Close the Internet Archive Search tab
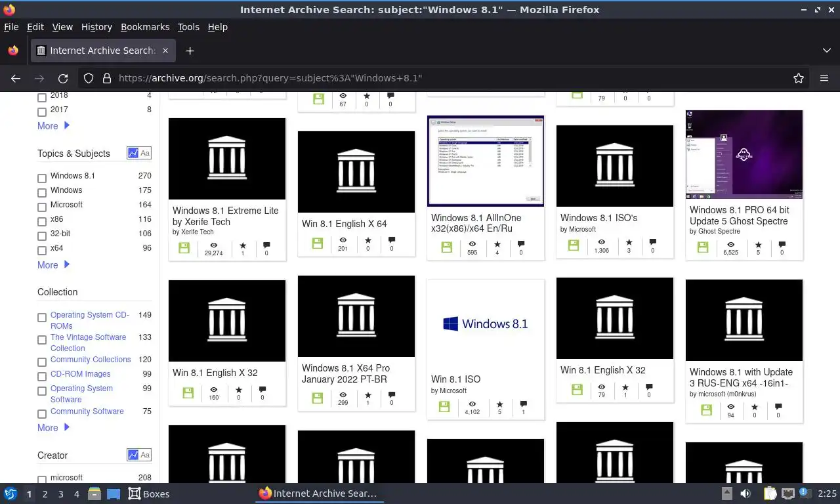Viewport: 840px width, 504px height. tap(165, 51)
